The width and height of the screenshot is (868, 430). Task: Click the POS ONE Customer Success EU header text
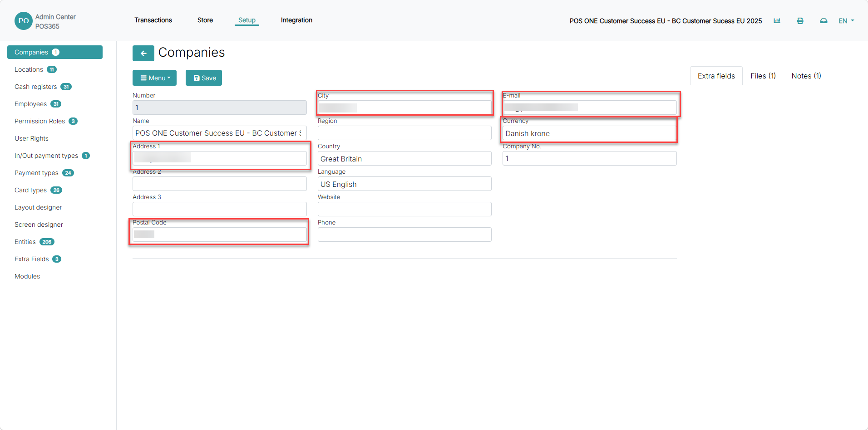pos(666,21)
